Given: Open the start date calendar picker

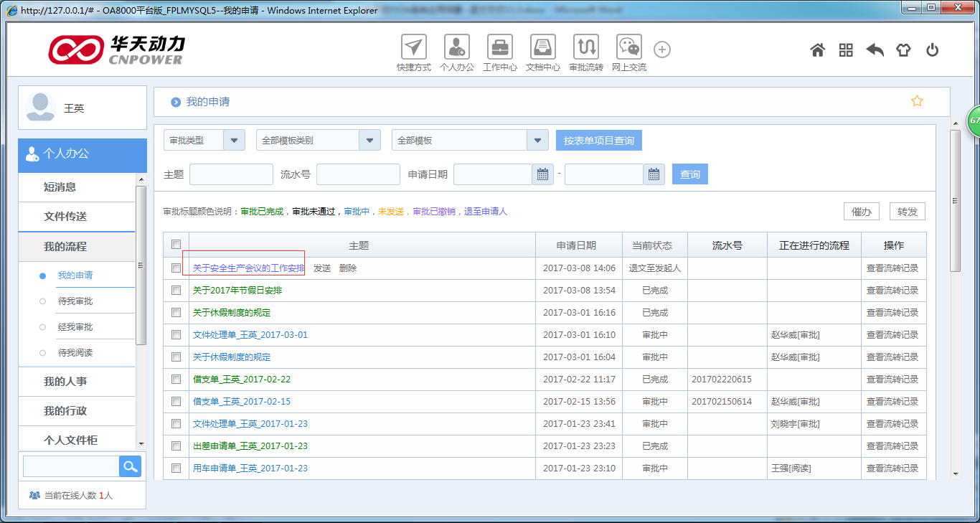Looking at the screenshot, I should pyautogui.click(x=542, y=174).
